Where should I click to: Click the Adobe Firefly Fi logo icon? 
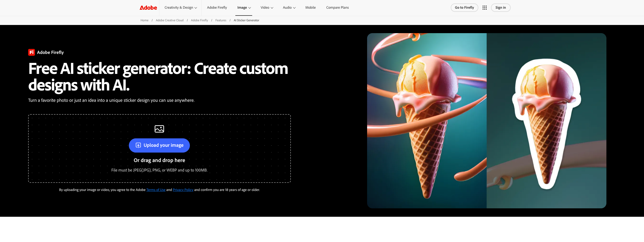click(x=32, y=52)
